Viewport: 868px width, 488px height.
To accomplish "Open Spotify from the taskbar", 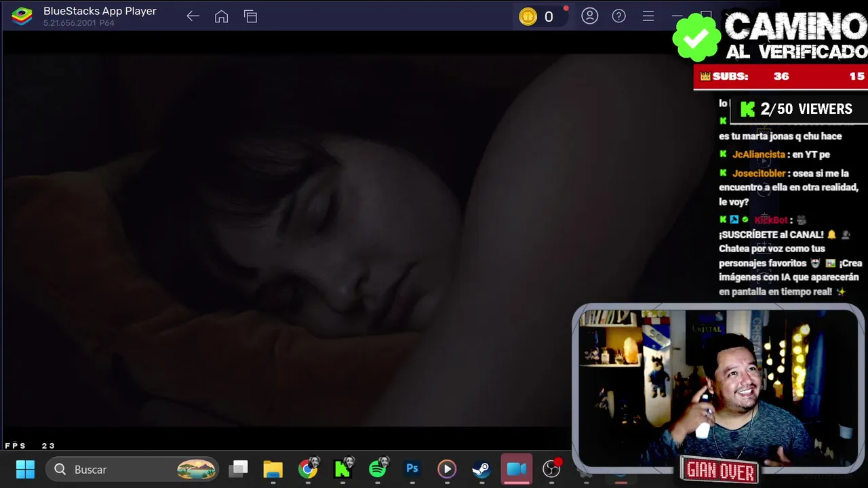I will pyautogui.click(x=378, y=468).
